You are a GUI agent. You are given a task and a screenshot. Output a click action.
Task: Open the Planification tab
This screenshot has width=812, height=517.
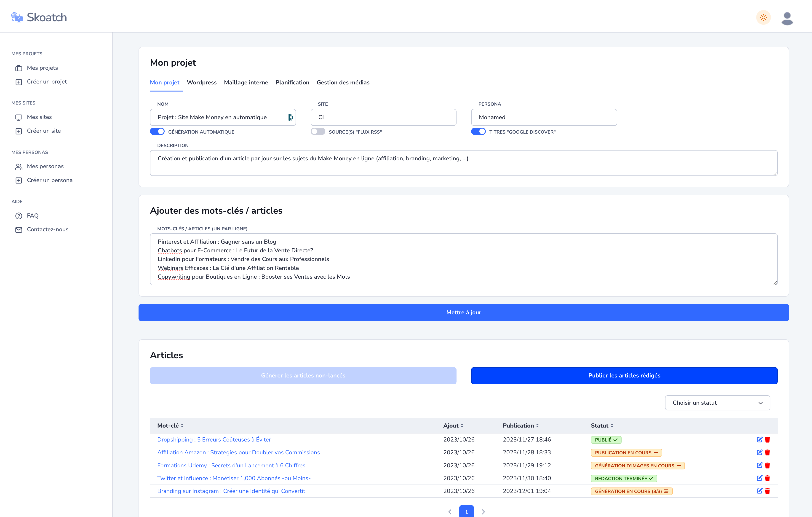click(x=292, y=83)
